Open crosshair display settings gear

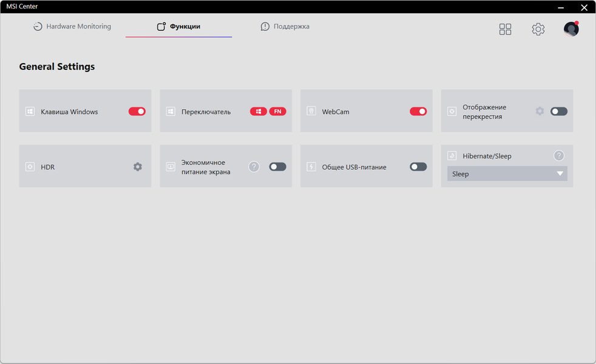540,111
